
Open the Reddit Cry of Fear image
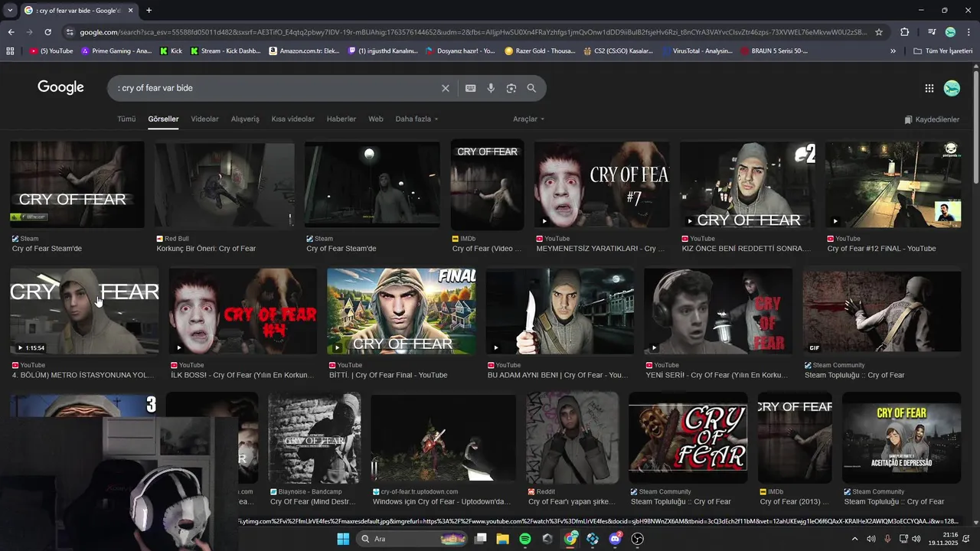(x=572, y=437)
